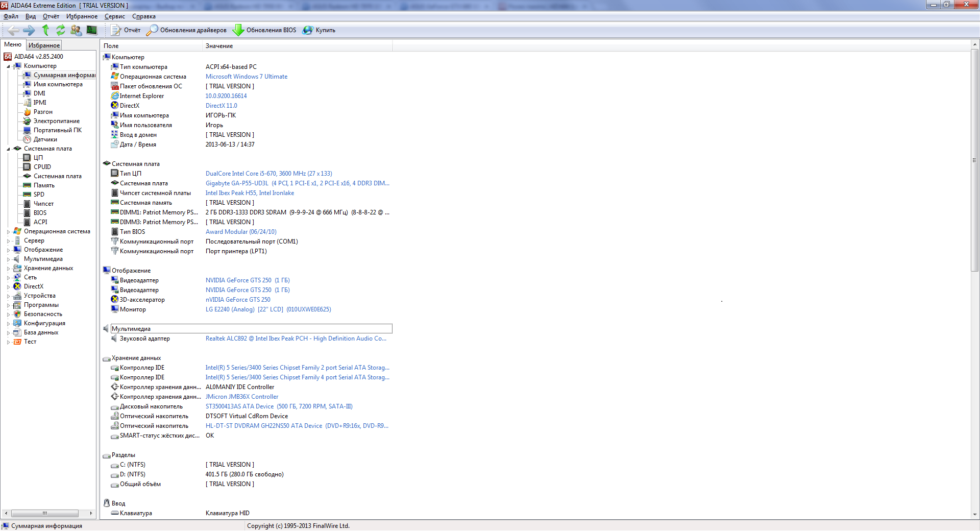Click the Internet Explorer row icon
The height and width of the screenshot is (531, 980).
click(x=115, y=95)
